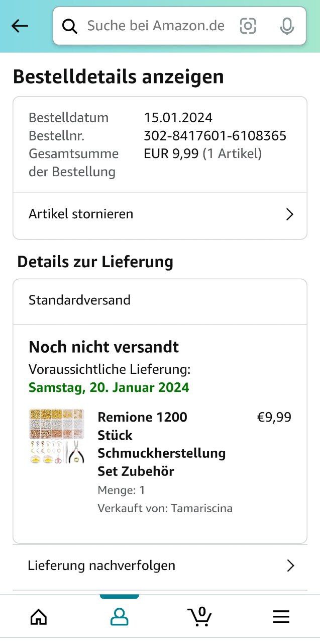Click the Amazon.de search field

[156, 26]
